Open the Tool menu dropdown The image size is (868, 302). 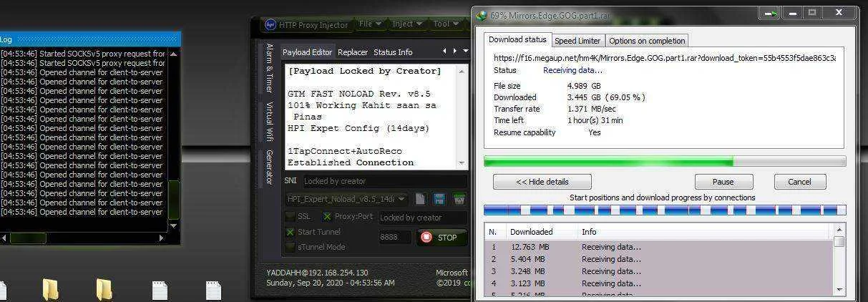coord(446,24)
